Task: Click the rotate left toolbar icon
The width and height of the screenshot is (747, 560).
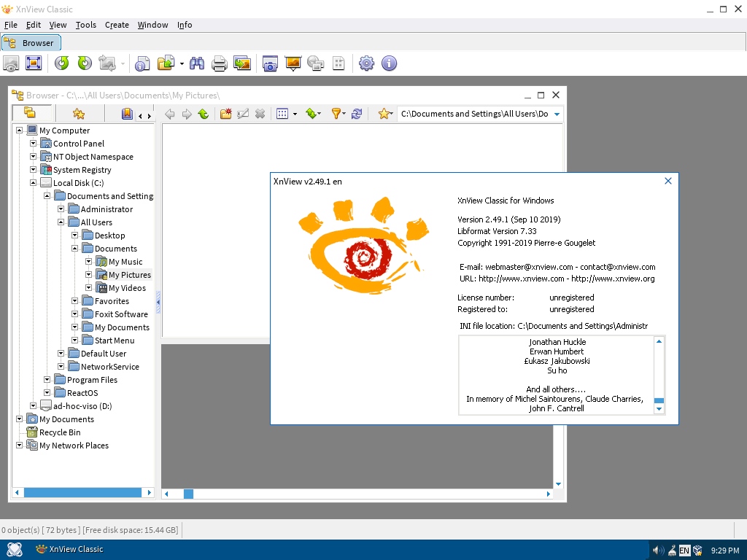Action: [62, 63]
